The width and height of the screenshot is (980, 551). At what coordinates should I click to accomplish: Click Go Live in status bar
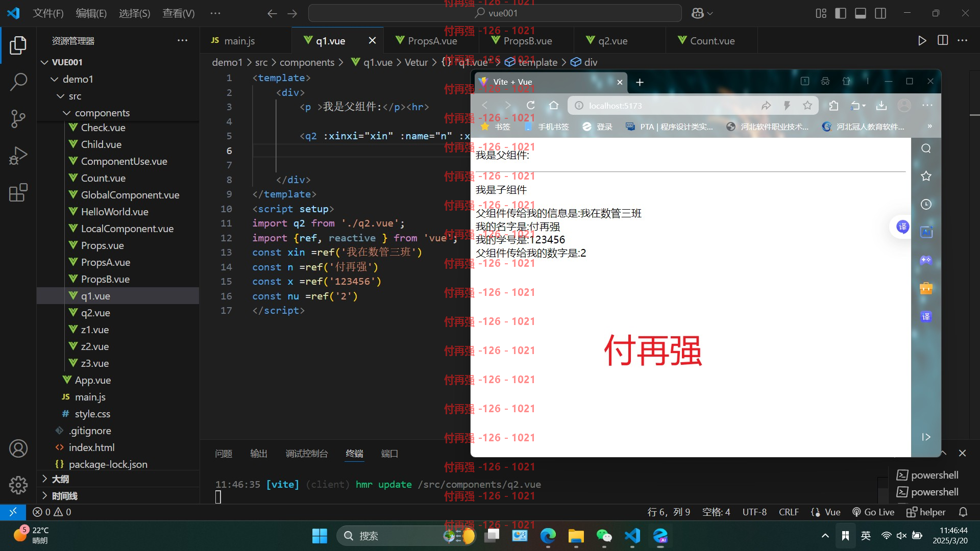coord(873,512)
